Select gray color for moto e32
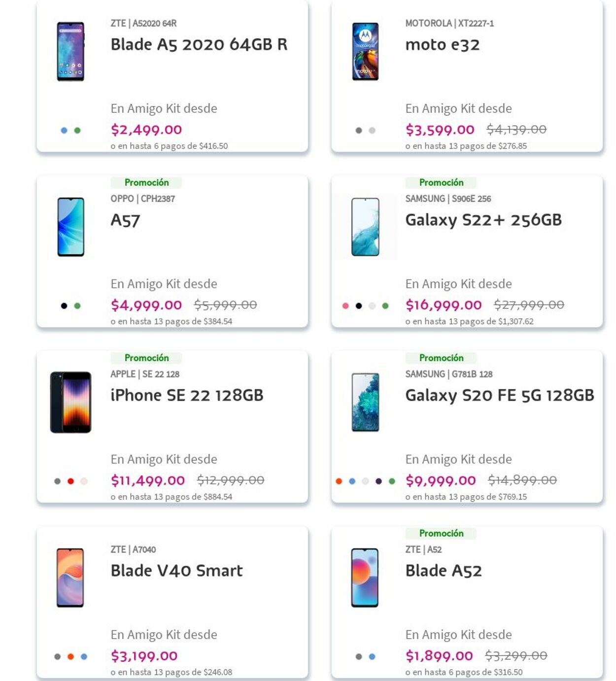 (359, 131)
